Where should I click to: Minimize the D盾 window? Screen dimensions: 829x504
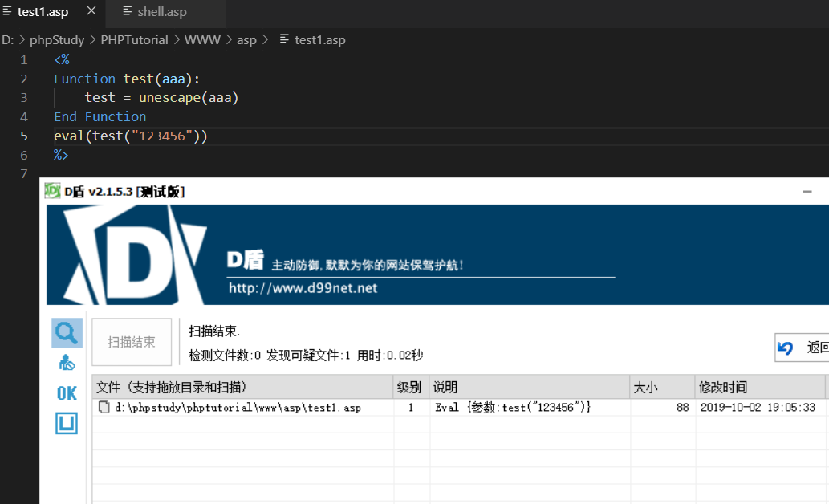point(807,192)
